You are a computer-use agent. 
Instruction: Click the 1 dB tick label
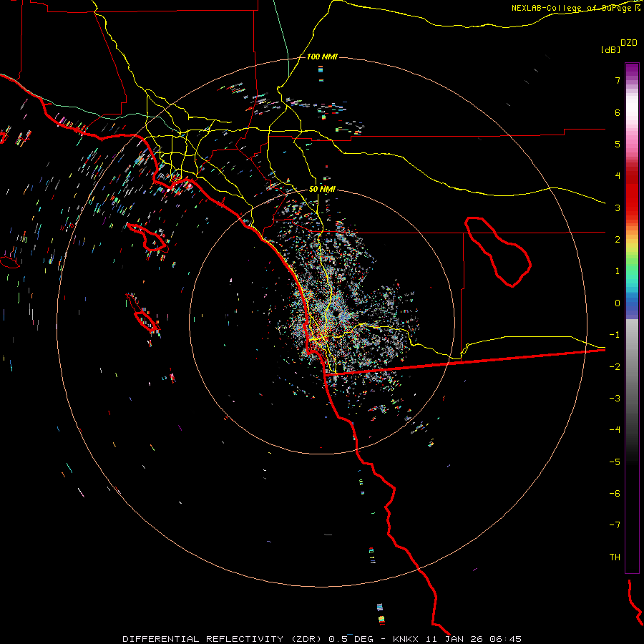(x=618, y=271)
